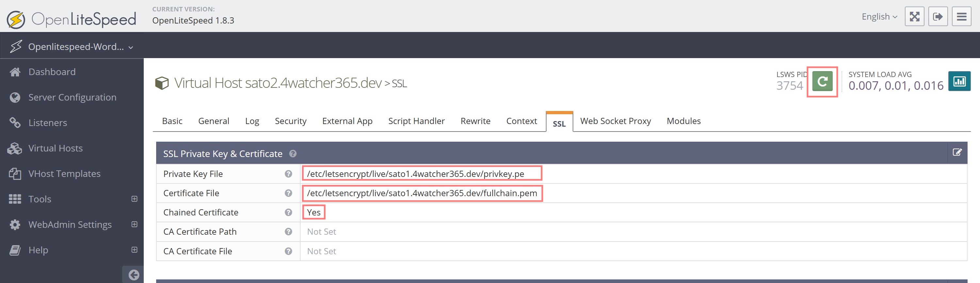Click the Listeners chain icon
This screenshot has width=980, height=283.
15,122
